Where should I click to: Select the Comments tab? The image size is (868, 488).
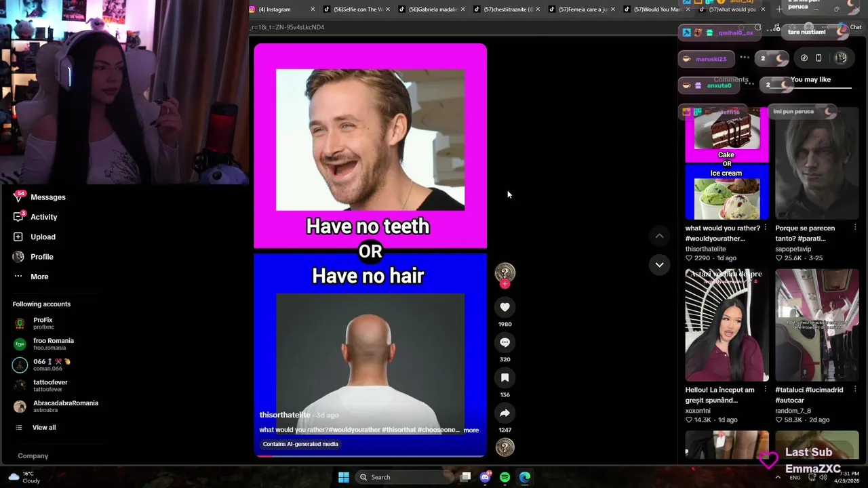pos(731,80)
